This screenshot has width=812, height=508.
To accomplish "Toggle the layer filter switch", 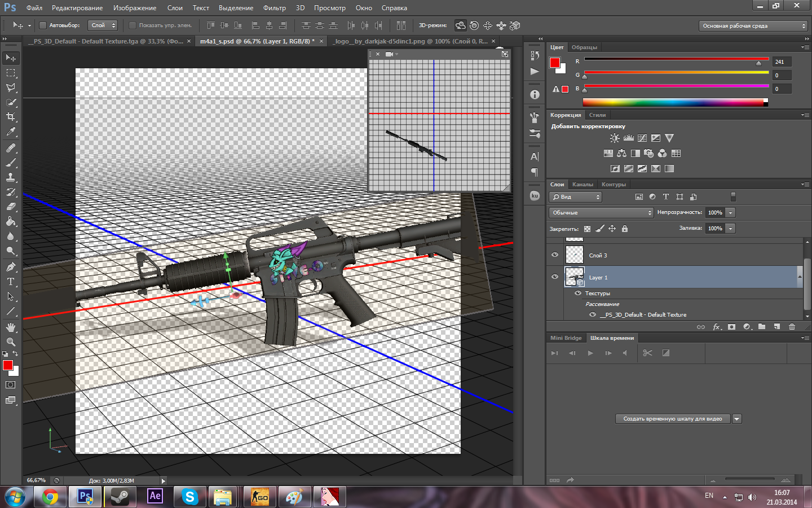I will point(733,196).
